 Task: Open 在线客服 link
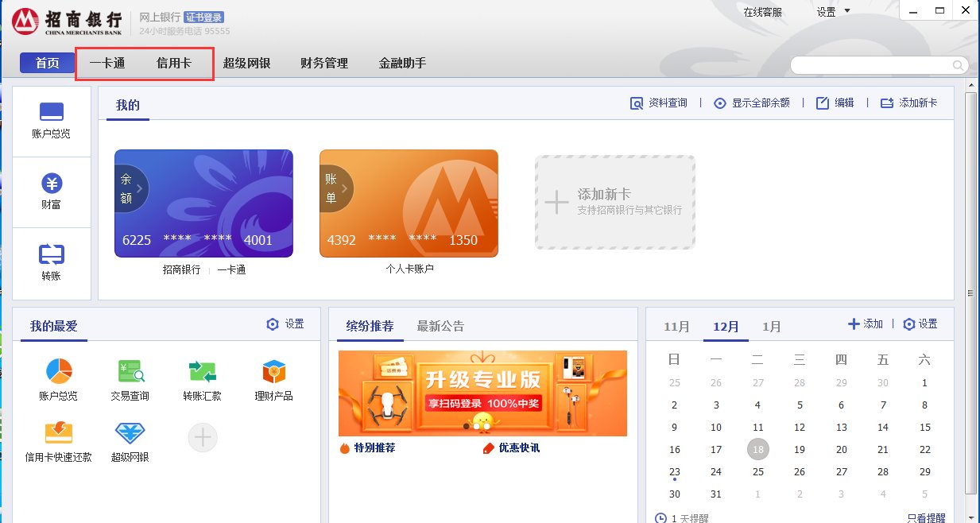762,12
